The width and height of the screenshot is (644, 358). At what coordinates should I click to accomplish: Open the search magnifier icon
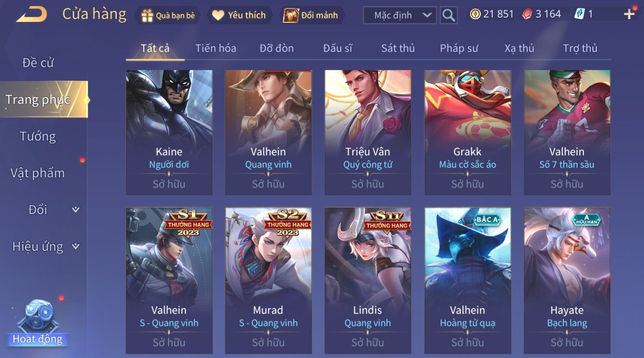click(448, 15)
